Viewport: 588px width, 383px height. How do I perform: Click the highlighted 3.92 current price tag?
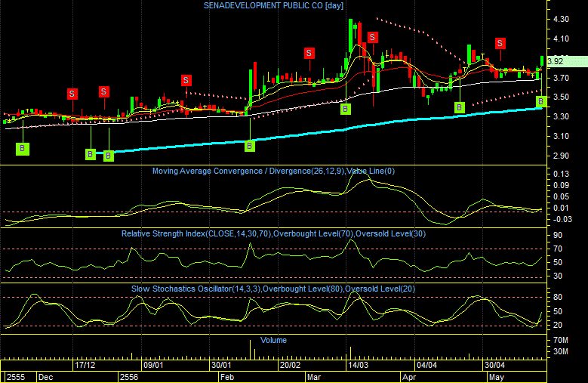tap(567, 61)
